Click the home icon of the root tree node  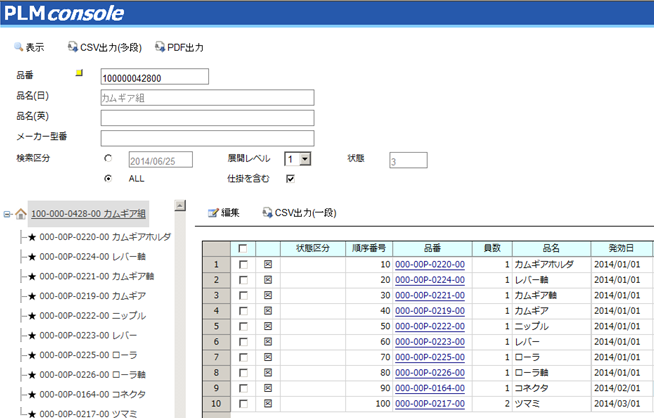point(20,213)
